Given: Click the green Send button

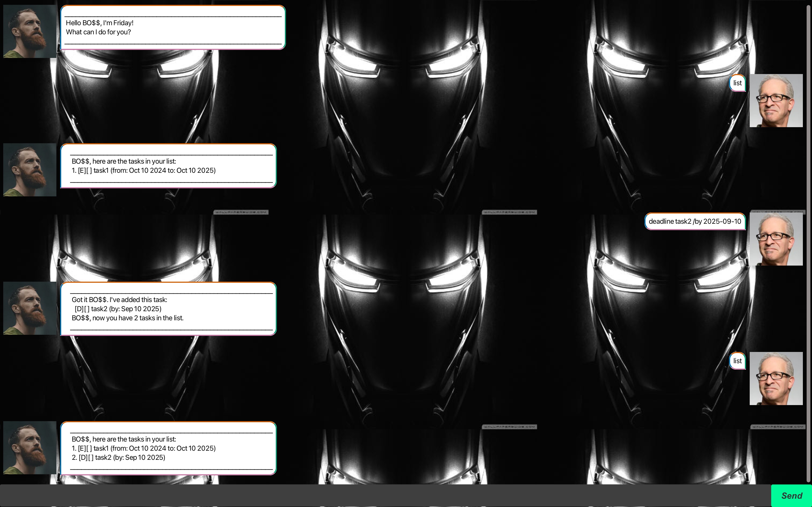Looking at the screenshot, I should (x=791, y=496).
